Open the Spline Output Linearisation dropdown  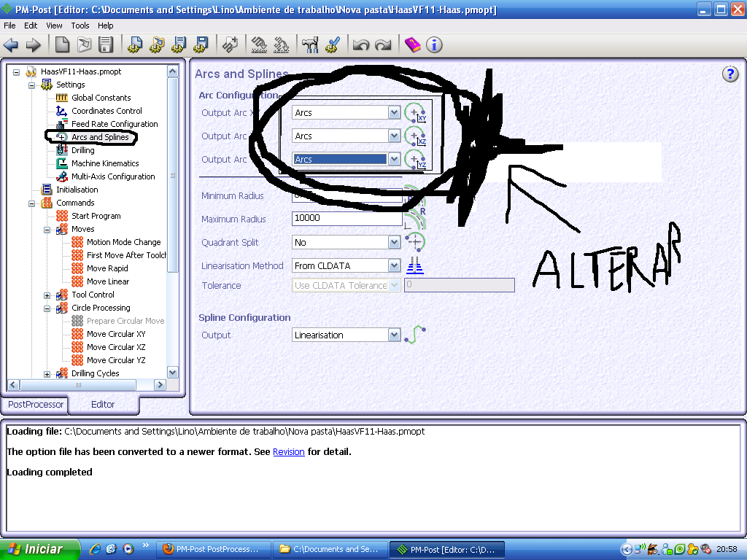pyautogui.click(x=393, y=335)
